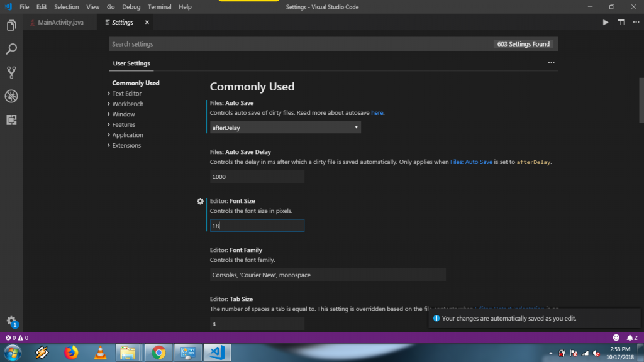Open the Auto Save afterDelay dropdown
The height and width of the screenshot is (362, 644).
pyautogui.click(x=285, y=128)
